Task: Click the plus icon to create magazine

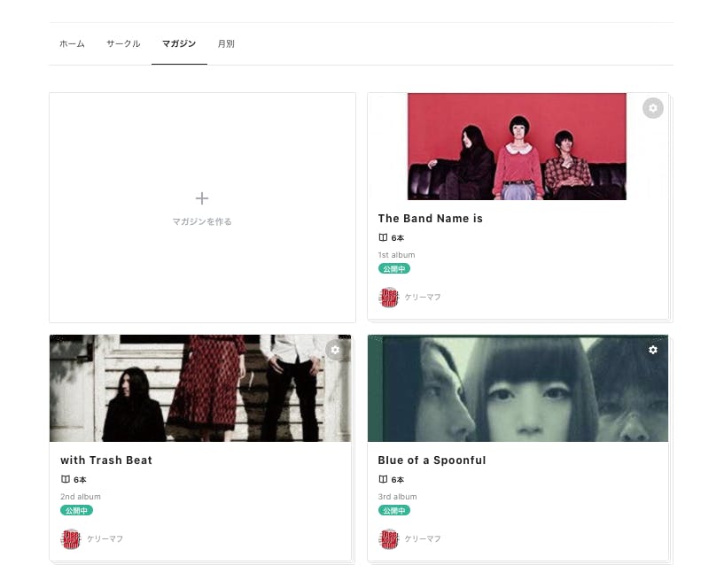Action: point(202,198)
